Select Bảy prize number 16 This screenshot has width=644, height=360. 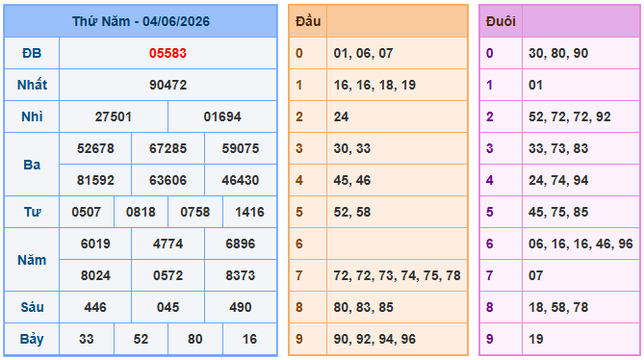(249, 339)
